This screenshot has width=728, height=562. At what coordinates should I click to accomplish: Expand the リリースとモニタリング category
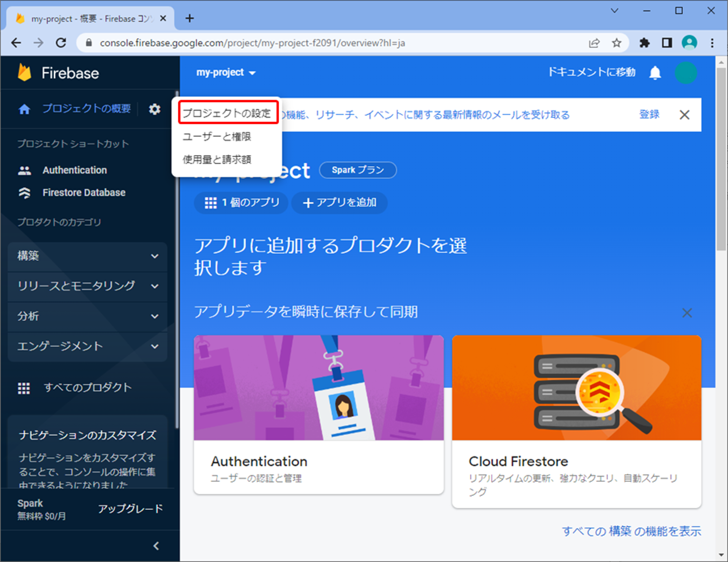click(x=87, y=286)
